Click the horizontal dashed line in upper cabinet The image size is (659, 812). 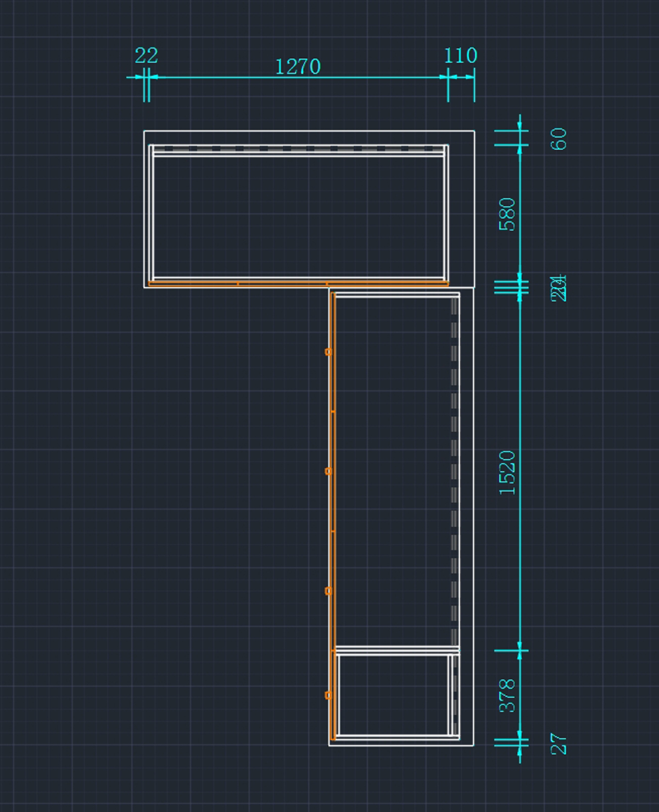(x=297, y=148)
